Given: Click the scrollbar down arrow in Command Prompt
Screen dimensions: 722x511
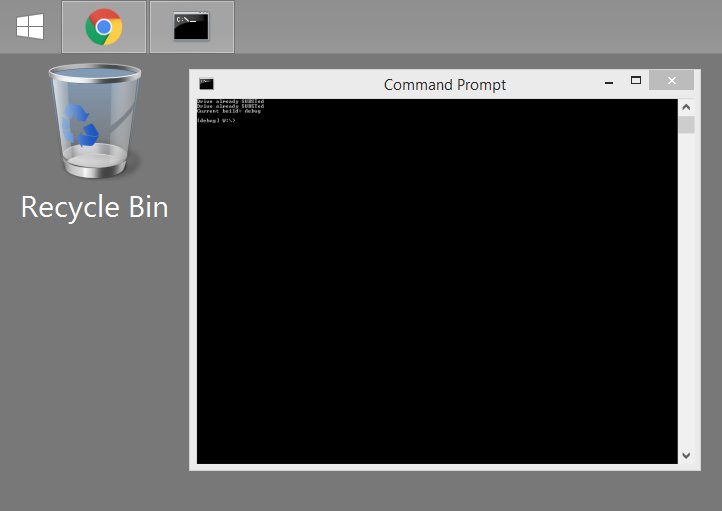Looking at the screenshot, I should click(686, 455).
